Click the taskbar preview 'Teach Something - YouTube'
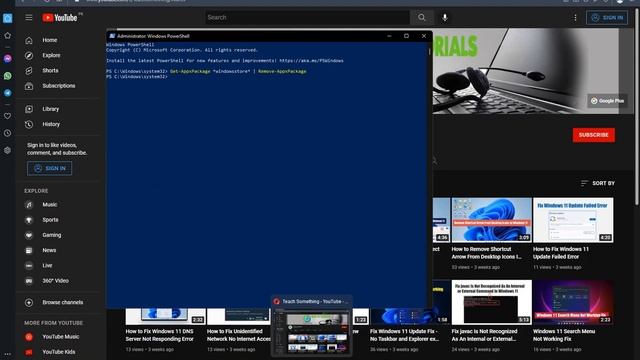Viewport: 640px width, 360px height. coord(311,326)
